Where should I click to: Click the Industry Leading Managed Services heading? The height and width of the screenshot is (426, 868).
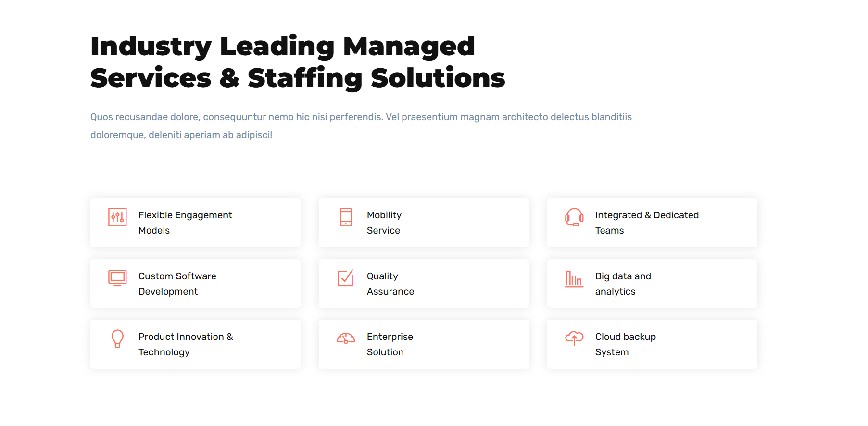[x=297, y=62]
